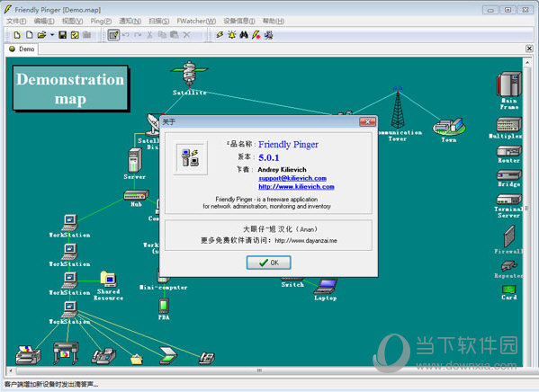Viewport: 539px width, 392px height.
Task: Click the Open folder toolbar icon
Action: click(x=41, y=35)
